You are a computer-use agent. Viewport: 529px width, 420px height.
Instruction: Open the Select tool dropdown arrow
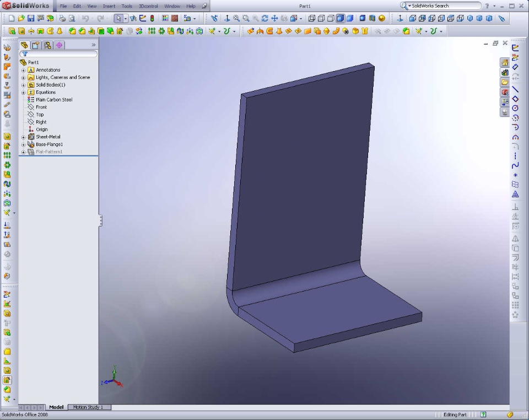pos(126,18)
